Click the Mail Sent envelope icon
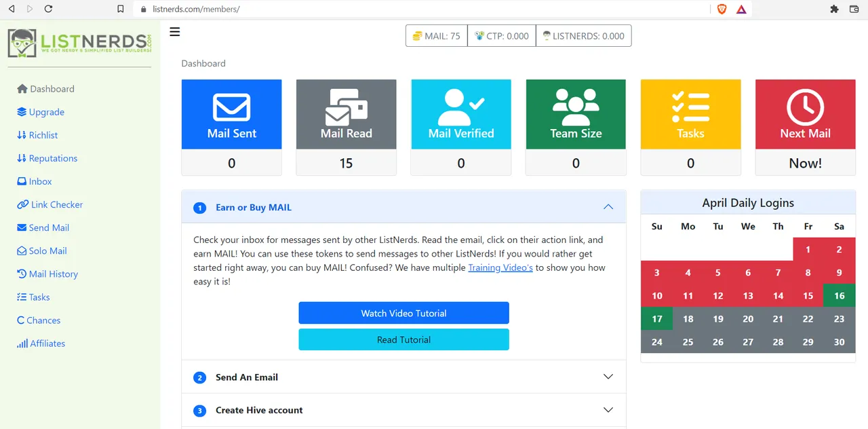The image size is (868, 429). (x=232, y=107)
